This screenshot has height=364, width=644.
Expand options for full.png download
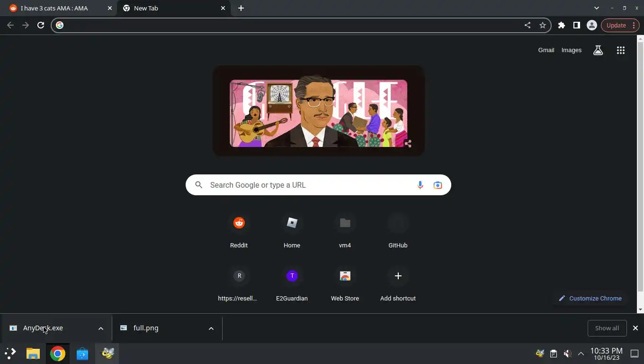[x=211, y=328]
